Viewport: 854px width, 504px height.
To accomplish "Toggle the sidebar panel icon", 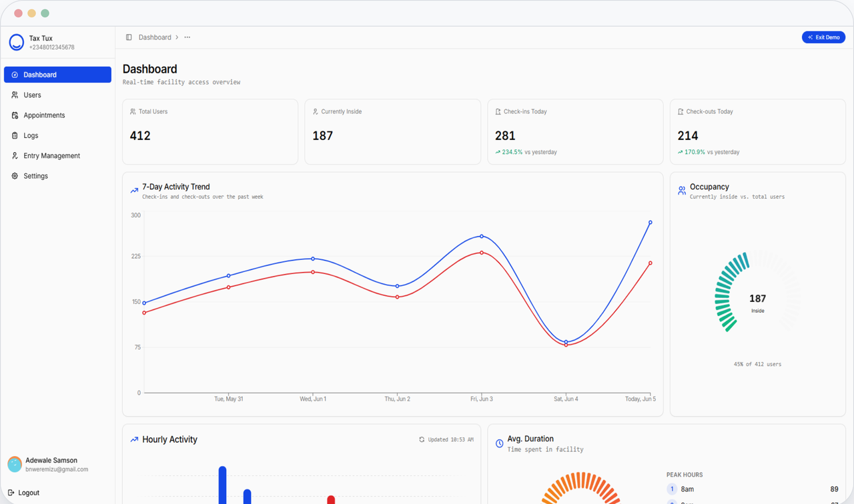I will pyautogui.click(x=129, y=37).
